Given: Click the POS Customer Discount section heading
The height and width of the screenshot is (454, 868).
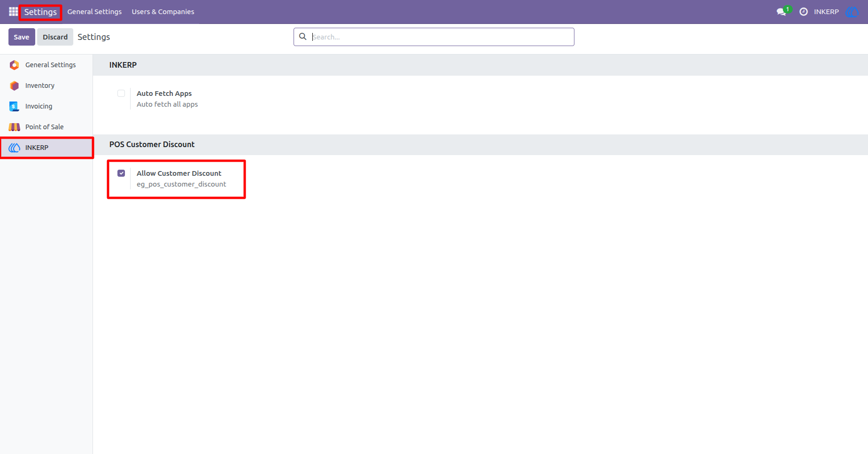Looking at the screenshot, I should pyautogui.click(x=152, y=144).
